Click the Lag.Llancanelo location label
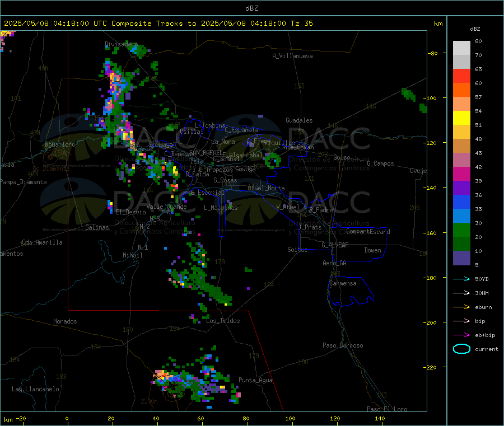Viewport: 504px width, 426px height. [36, 389]
